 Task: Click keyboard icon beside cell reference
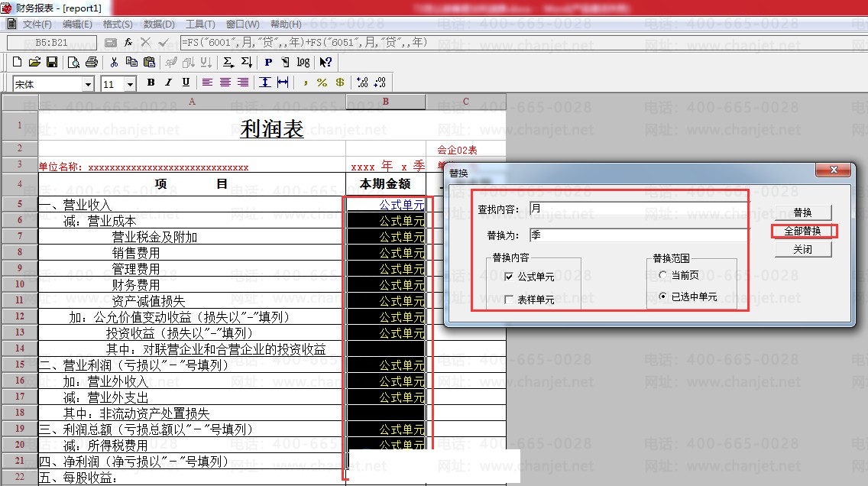click(111, 43)
